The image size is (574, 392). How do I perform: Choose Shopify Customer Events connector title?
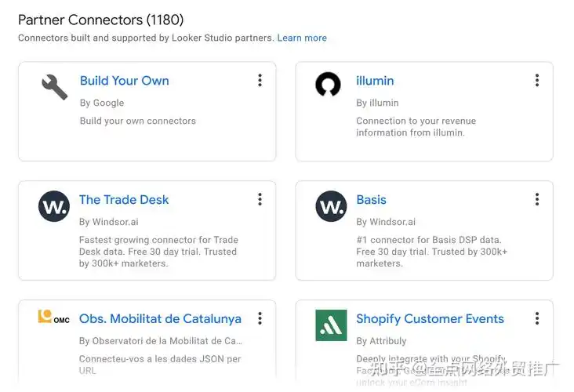point(430,319)
